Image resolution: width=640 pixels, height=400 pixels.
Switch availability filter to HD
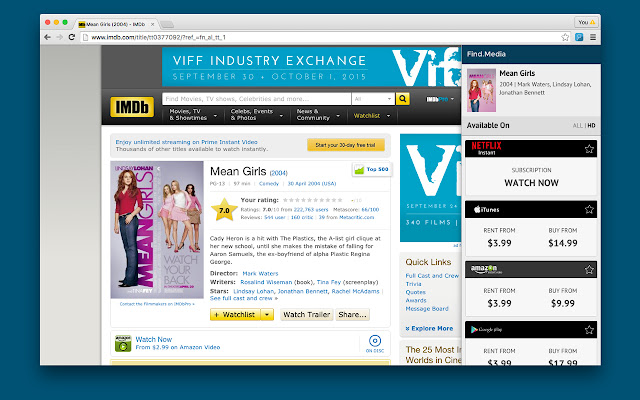(591, 126)
